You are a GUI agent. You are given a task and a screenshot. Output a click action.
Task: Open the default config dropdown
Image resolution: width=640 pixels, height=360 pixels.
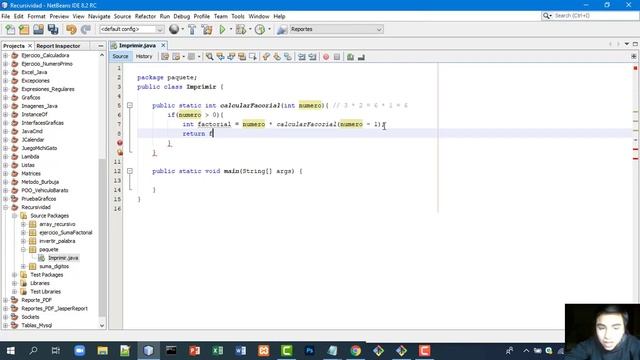tap(131, 29)
